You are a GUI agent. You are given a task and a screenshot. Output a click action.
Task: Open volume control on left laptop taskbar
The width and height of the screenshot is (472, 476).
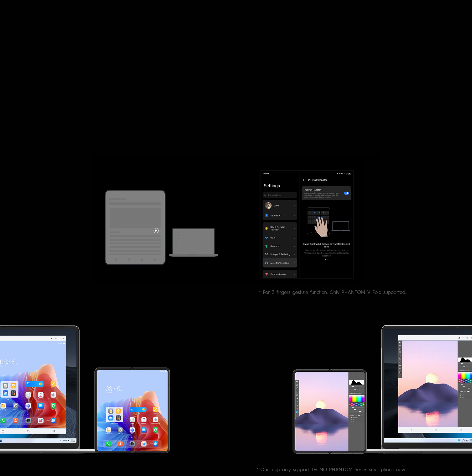[x=66, y=441]
